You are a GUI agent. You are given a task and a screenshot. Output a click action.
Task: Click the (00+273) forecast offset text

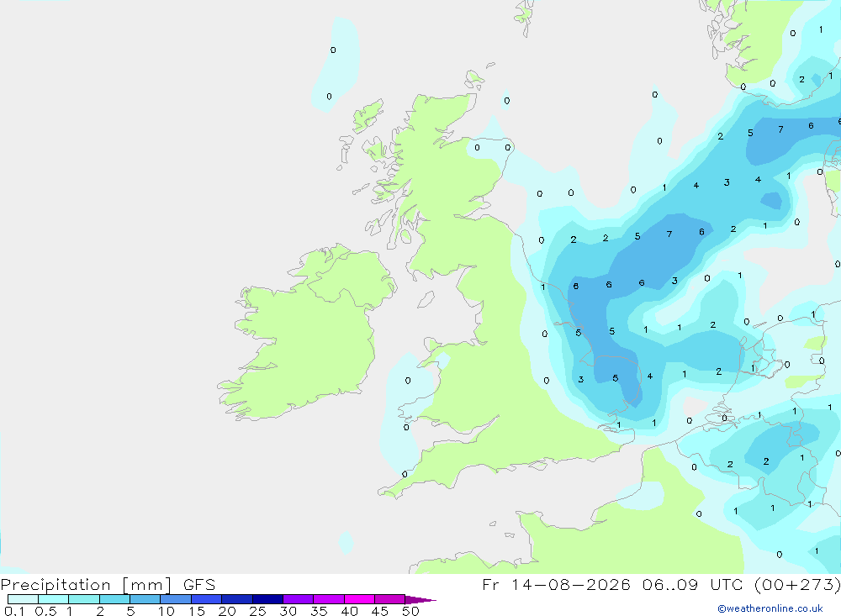pyautogui.click(x=797, y=585)
